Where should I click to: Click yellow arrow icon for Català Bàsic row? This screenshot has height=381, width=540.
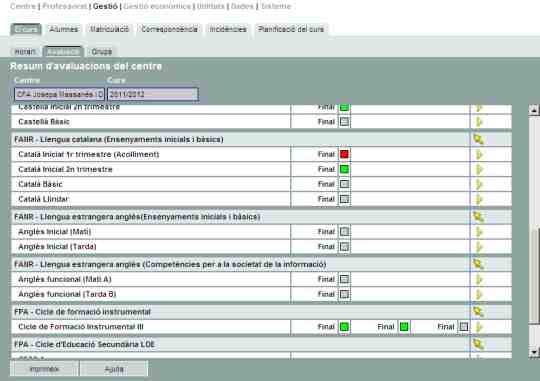479,184
